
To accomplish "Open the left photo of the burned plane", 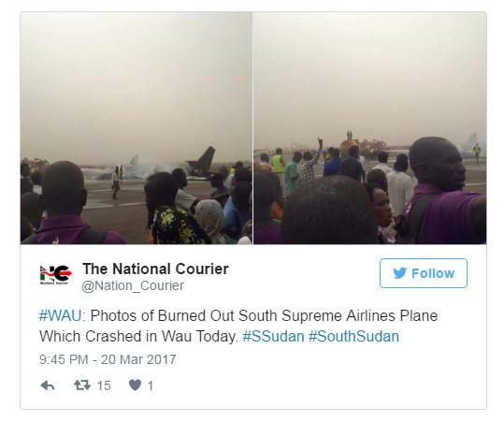I will click(x=136, y=128).
